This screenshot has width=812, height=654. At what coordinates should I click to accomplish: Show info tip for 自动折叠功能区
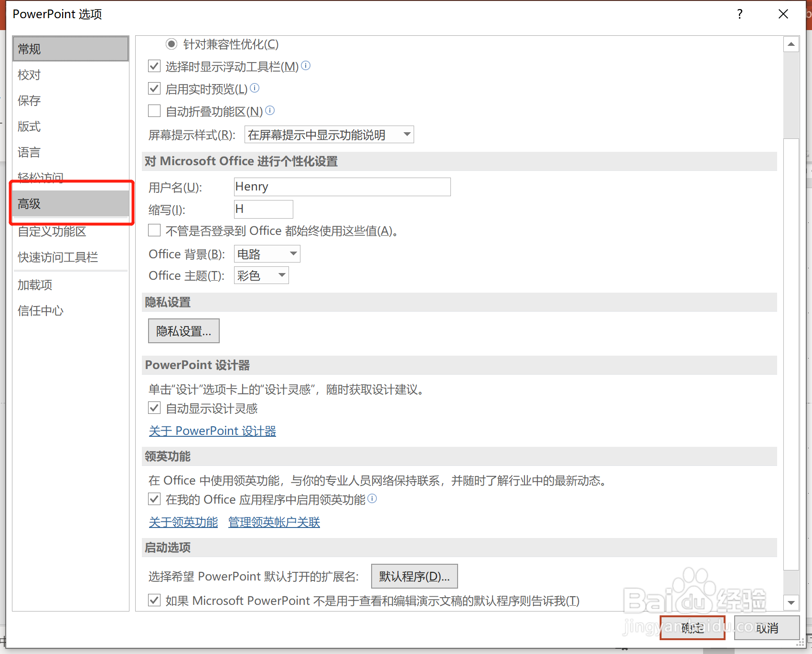point(270,110)
